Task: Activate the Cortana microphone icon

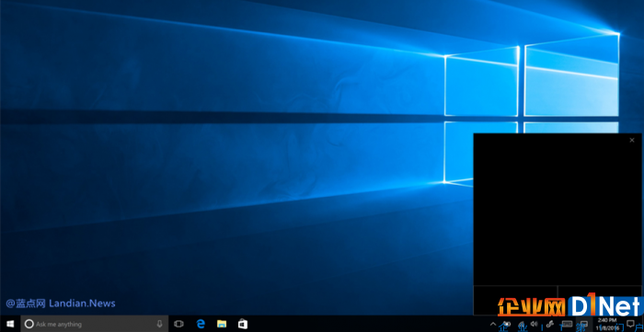Action: (159, 324)
